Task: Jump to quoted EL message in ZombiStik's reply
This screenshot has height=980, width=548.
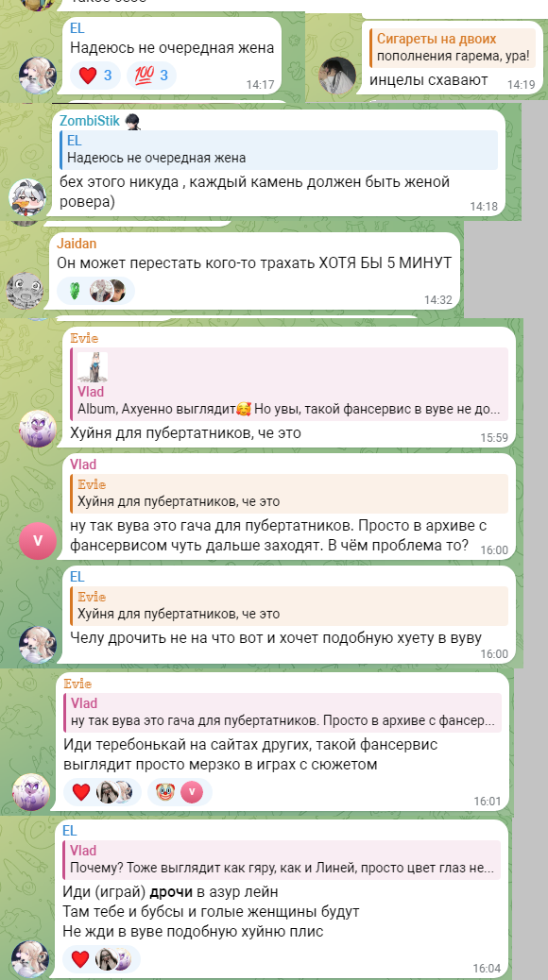Action: click(x=279, y=150)
